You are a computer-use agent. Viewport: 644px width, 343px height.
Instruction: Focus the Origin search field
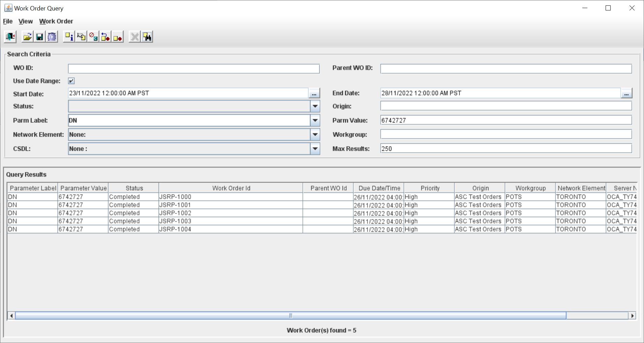(506, 106)
